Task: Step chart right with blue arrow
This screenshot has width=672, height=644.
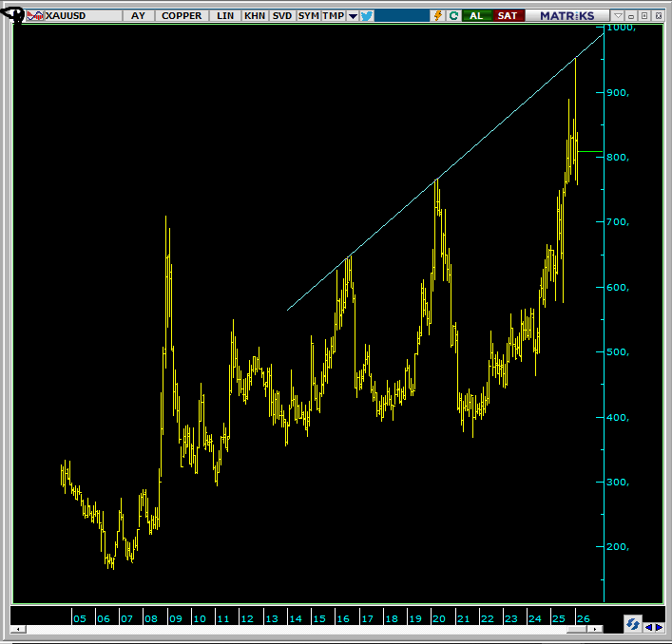Action: [659, 626]
